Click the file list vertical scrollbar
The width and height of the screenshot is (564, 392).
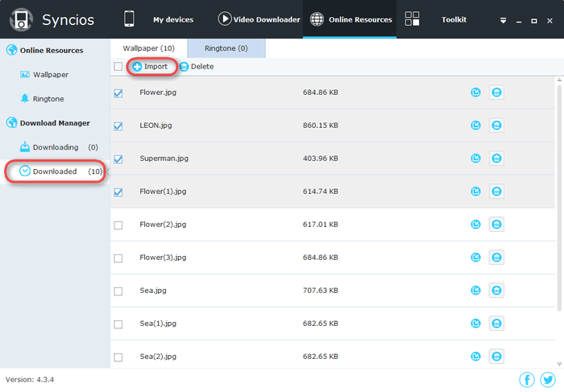[x=559, y=197]
